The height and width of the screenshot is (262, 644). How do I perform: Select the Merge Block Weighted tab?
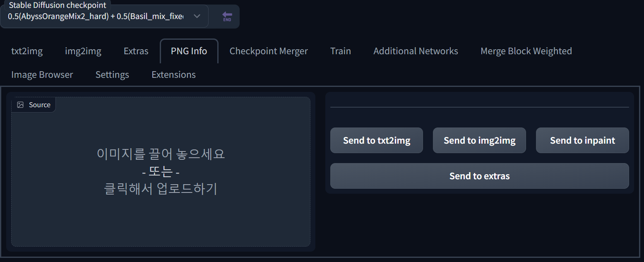coord(526,51)
